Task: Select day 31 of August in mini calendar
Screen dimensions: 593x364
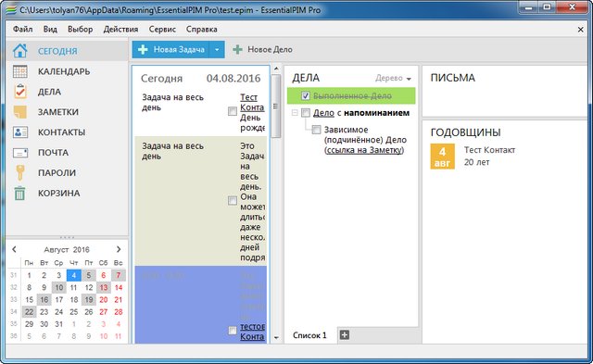Action: [58, 324]
